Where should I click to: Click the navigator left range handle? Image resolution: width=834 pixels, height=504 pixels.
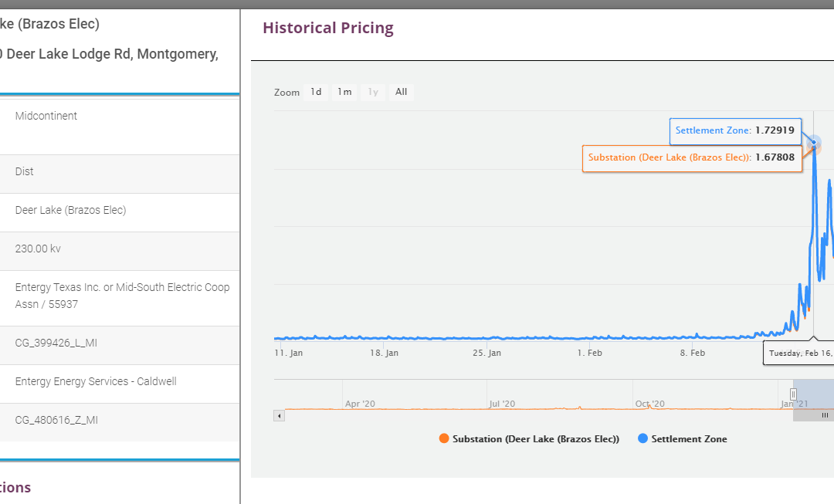(x=793, y=394)
